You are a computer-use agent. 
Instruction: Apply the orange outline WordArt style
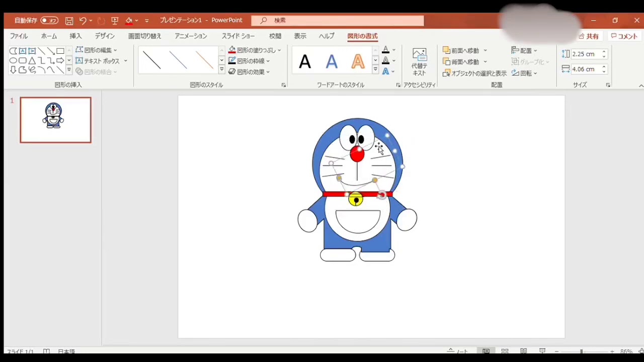358,61
